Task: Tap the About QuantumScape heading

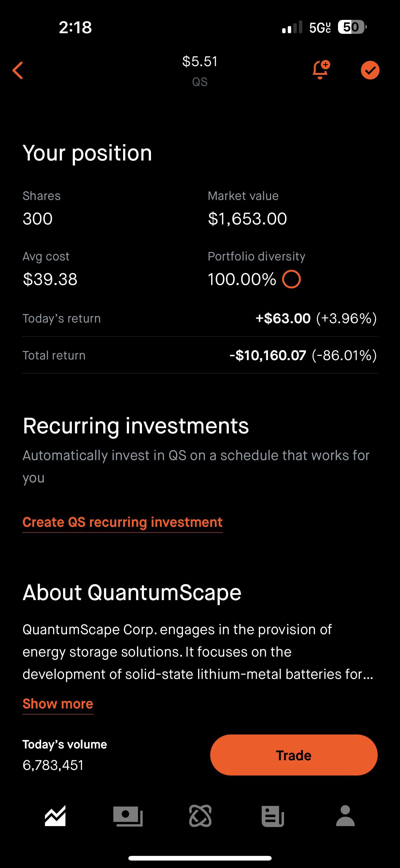Action: coord(132,592)
